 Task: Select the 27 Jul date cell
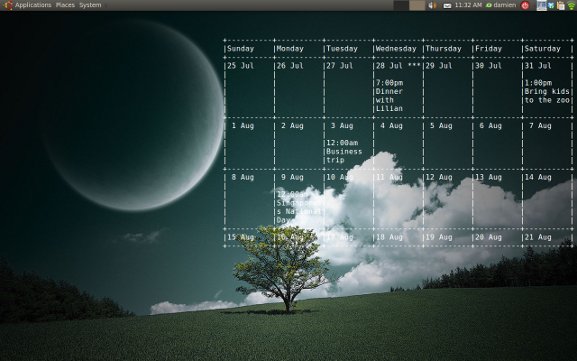(x=340, y=66)
